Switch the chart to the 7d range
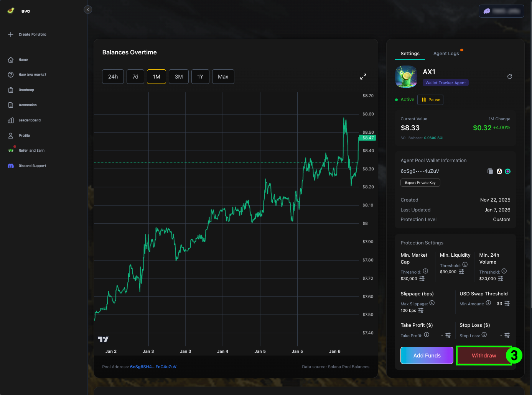Screen dimensions: 532x395 [x=135, y=77]
